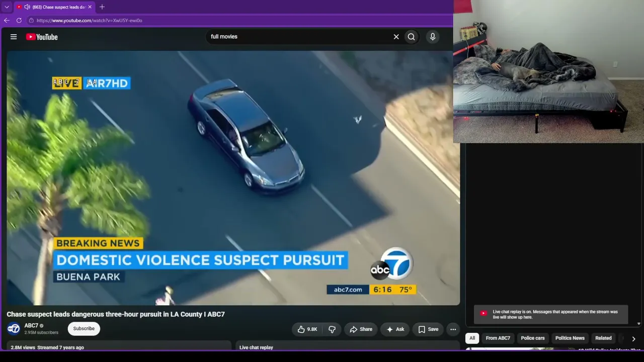
Task: Close the Chase suspect browser tab
Action: pyautogui.click(x=90, y=7)
